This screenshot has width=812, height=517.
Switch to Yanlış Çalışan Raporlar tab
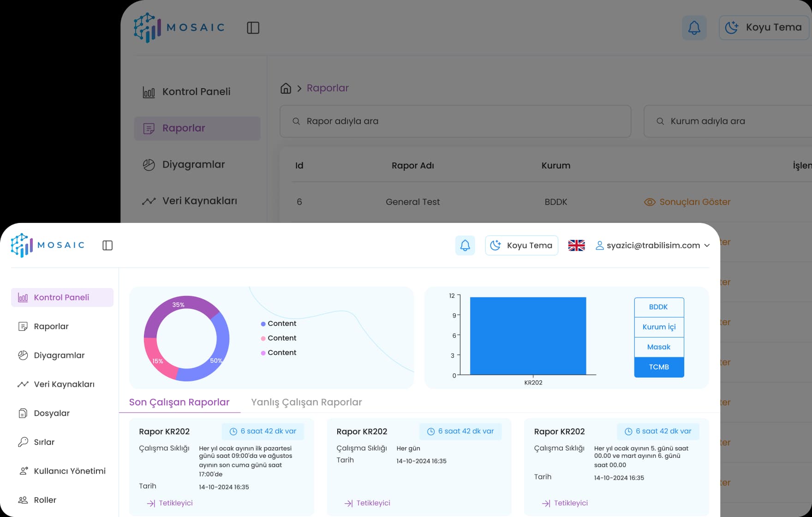(306, 402)
